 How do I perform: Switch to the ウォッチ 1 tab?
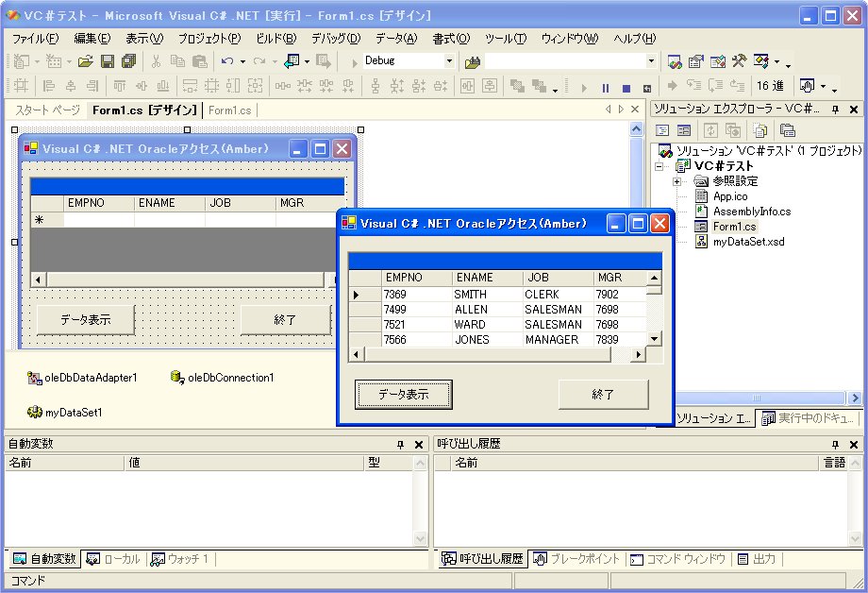click(180, 559)
